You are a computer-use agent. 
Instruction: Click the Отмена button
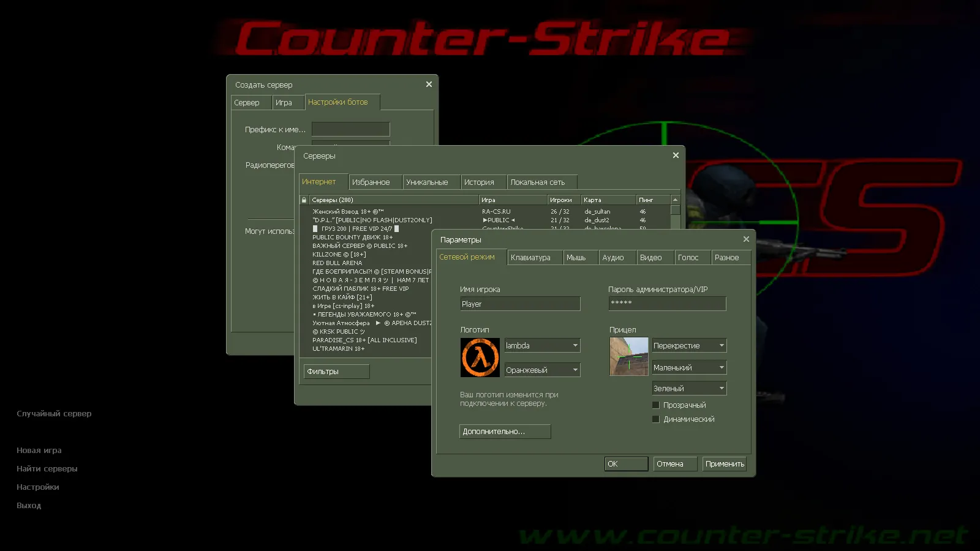(676, 464)
